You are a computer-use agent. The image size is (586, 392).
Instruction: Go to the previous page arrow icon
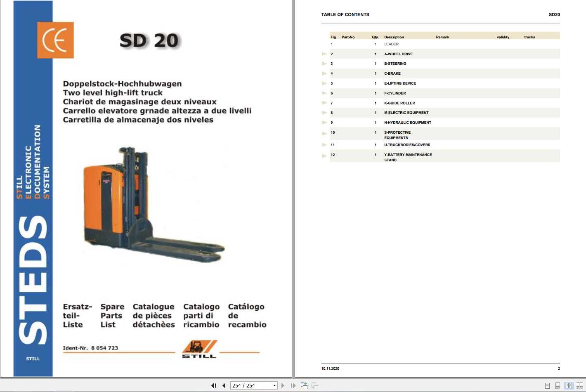(223, 385)
